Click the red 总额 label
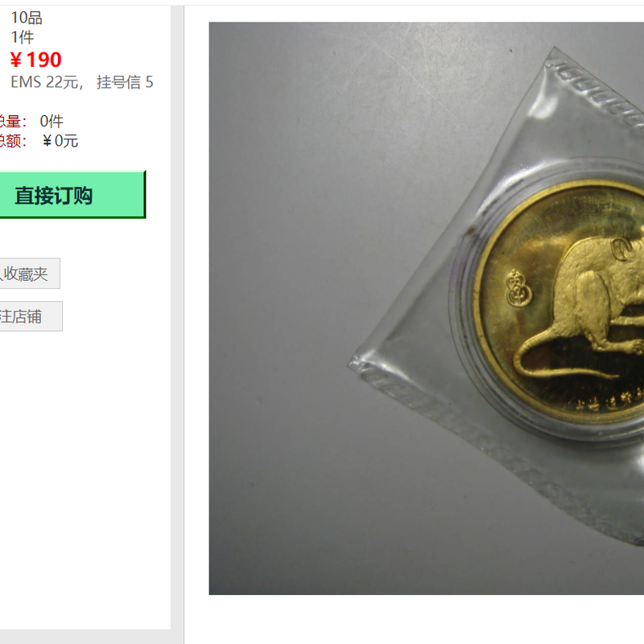Viewport: 644px width, 644px height. [11, 141]
